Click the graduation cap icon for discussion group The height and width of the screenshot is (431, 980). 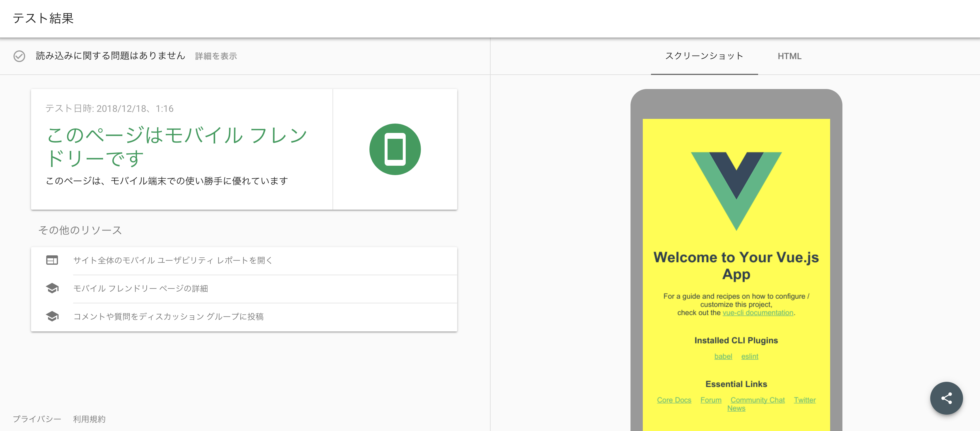[52, 316]
